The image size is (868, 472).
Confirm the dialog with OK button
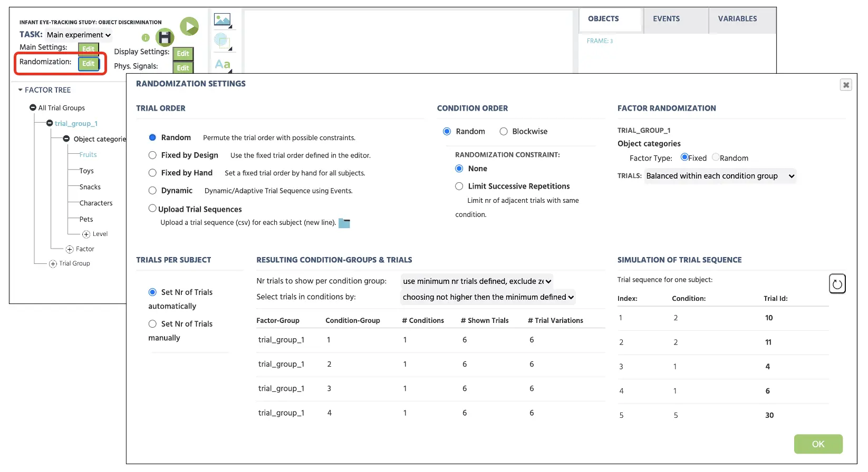(x=818, y=444)
